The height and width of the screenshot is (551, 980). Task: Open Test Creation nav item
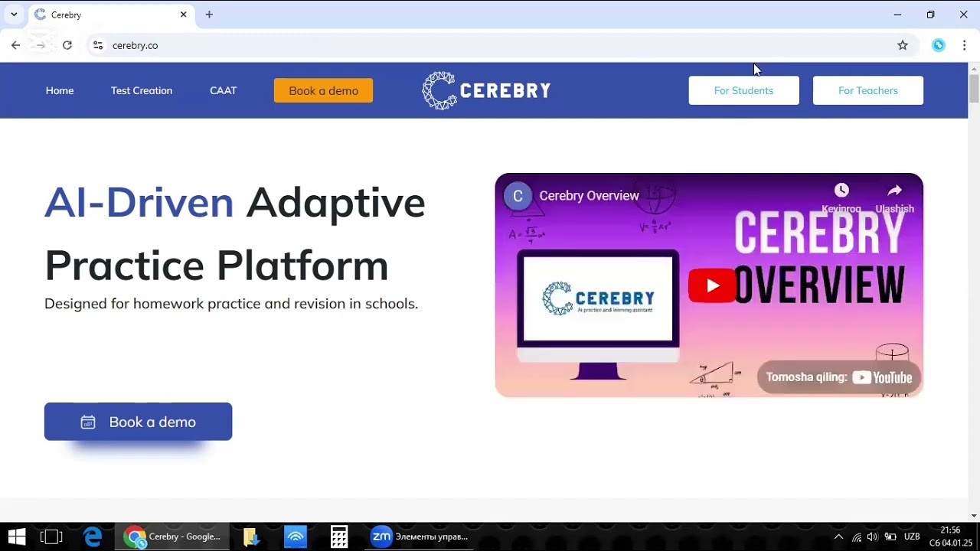point(142,90)
